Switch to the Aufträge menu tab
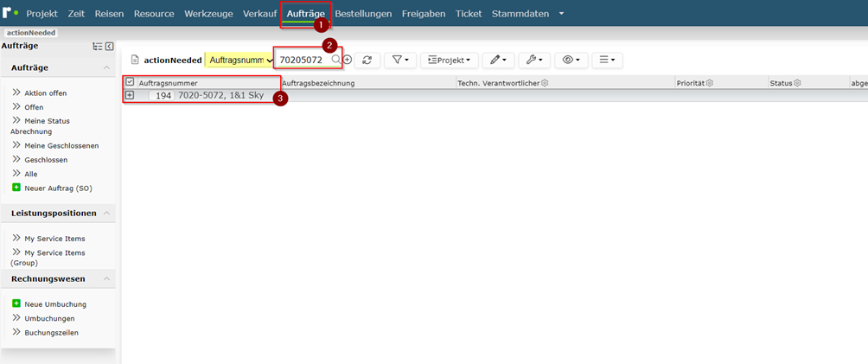Viewport: 868px width, 364px height. click(305, 14)
